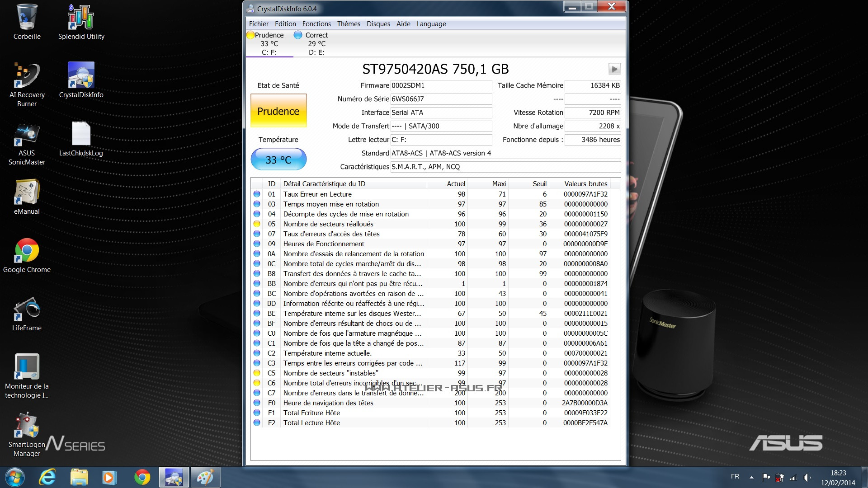The image size is (868, 488).
Task: Click the blue status lamp for Taux Erreur en Lecture
Action: point(257,194)
